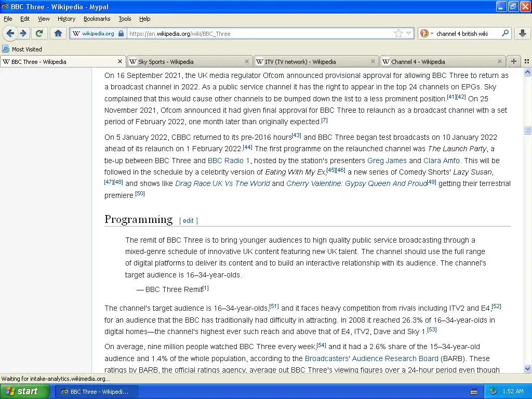Click the address bar URL field
The width and height of the screenshot is (532, 399).
[x=260, y=33]
